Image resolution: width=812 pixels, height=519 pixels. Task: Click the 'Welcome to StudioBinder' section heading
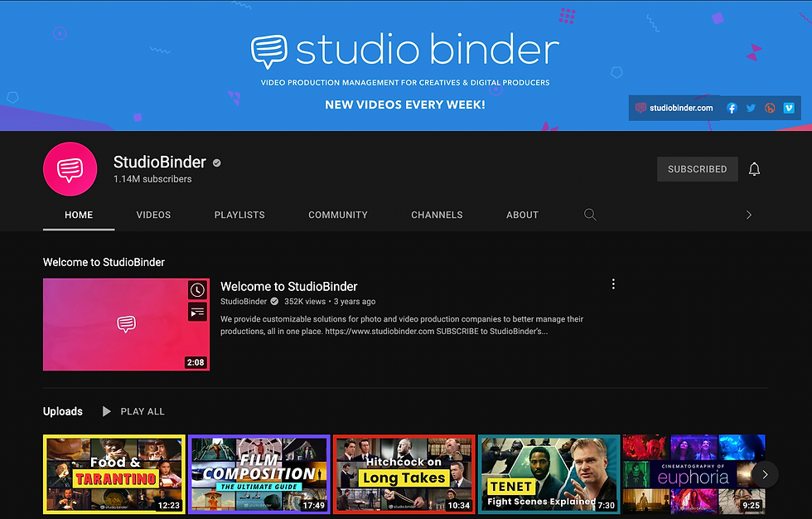pyautogui.click(x=104, y=262)
